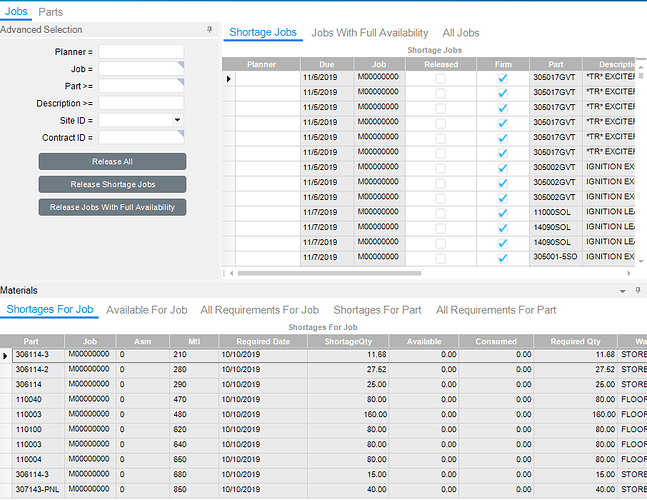Uncheck Firm checkbox for part 11000SOL
This screenshot has height=500, width=647.
tap(503, 213)
